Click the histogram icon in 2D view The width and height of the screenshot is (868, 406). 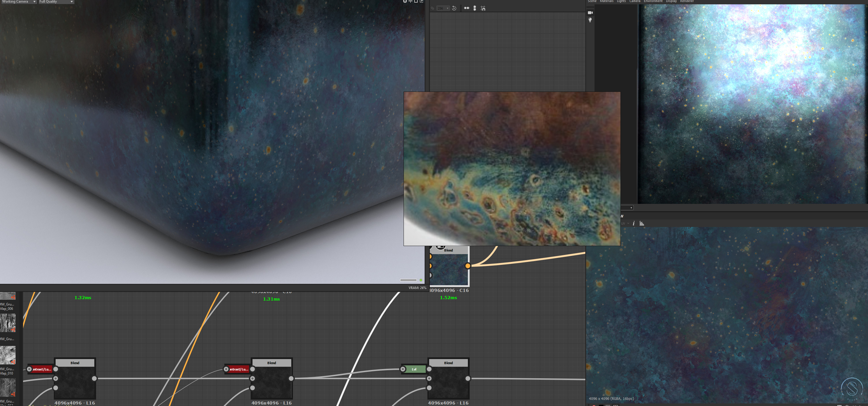coord(642,224)
